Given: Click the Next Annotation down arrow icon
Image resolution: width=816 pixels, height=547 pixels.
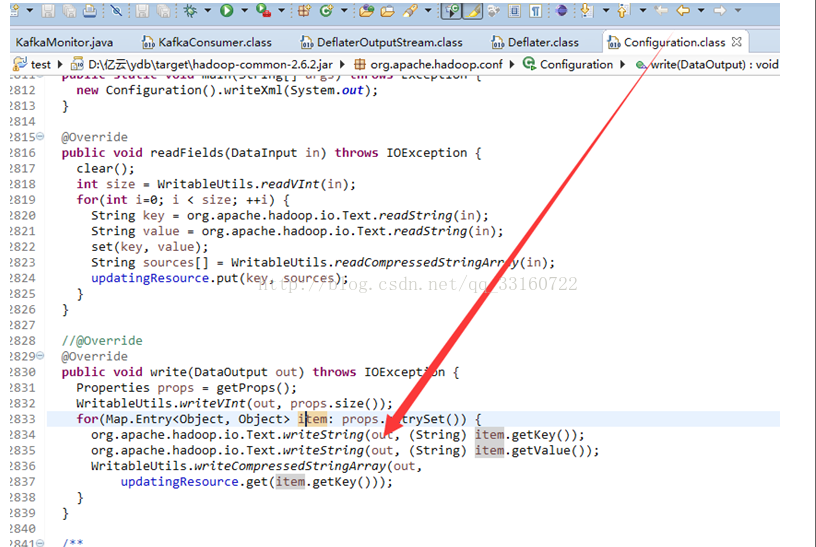Looking at the screenshot, I should [x=586, y=10].
